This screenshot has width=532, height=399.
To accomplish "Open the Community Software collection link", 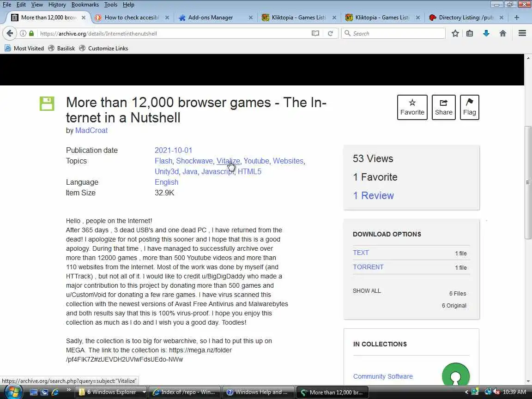I will point(383,376).
